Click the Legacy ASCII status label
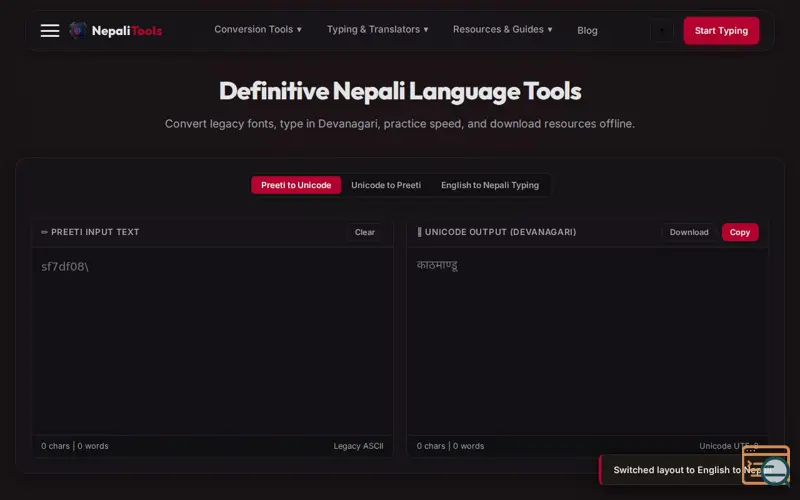 tap(358, 446)
